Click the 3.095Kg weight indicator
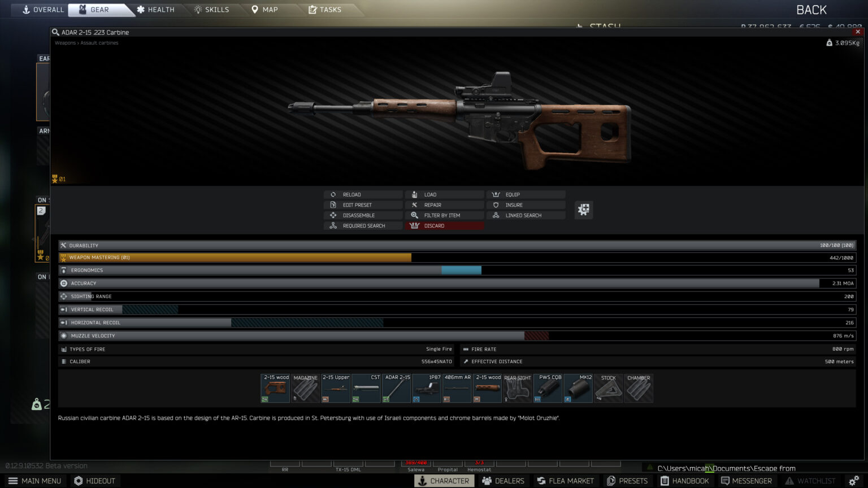The height and width of the screenshot is (488, 868). pyautogui.click(x=843, y=43)
